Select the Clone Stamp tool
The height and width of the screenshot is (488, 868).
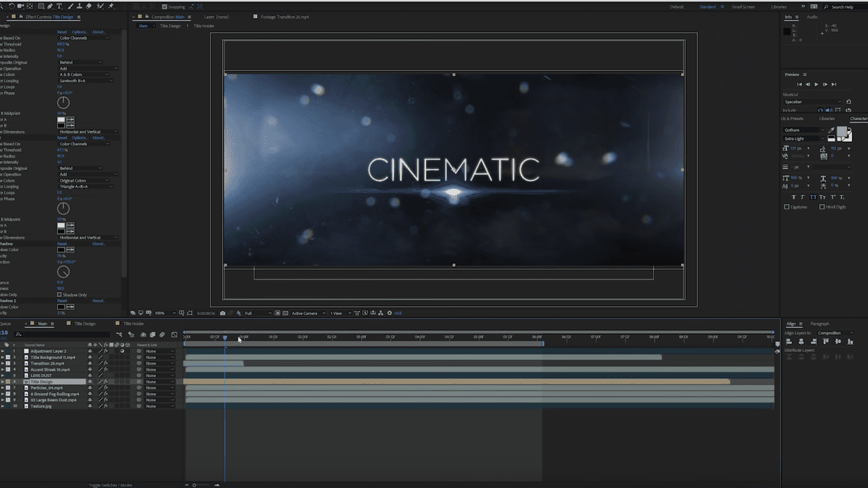(79, 6)
